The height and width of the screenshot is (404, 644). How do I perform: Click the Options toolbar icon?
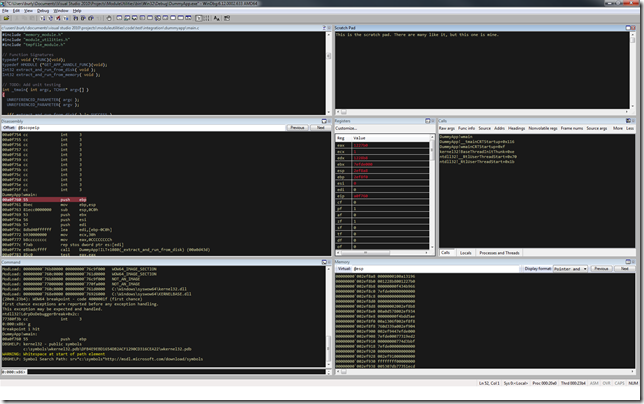227,18
